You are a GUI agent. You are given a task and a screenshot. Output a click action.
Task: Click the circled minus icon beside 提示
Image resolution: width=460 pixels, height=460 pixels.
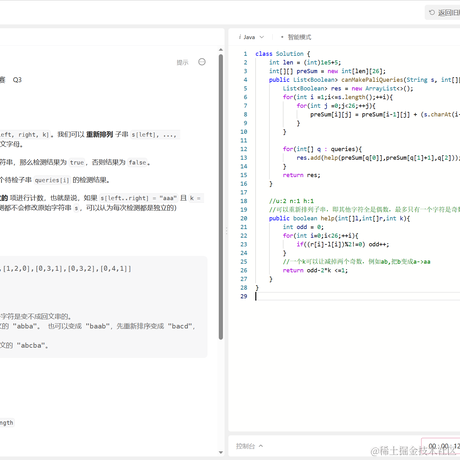coord(202,62)
